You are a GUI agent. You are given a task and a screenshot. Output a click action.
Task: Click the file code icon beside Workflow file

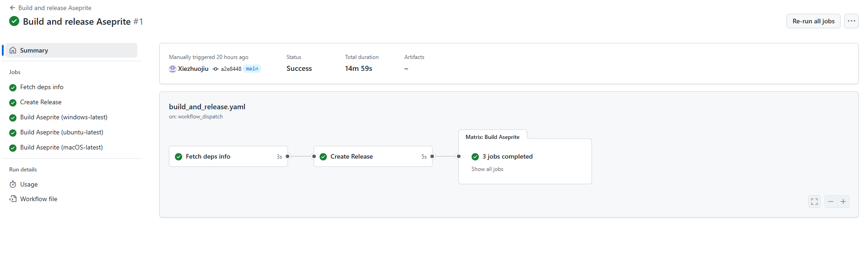point(13,199)
